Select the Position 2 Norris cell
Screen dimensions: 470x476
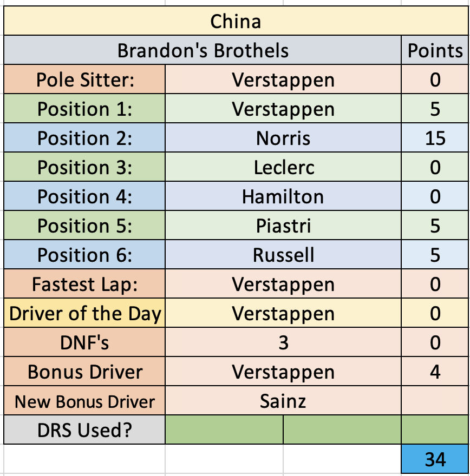283,137
